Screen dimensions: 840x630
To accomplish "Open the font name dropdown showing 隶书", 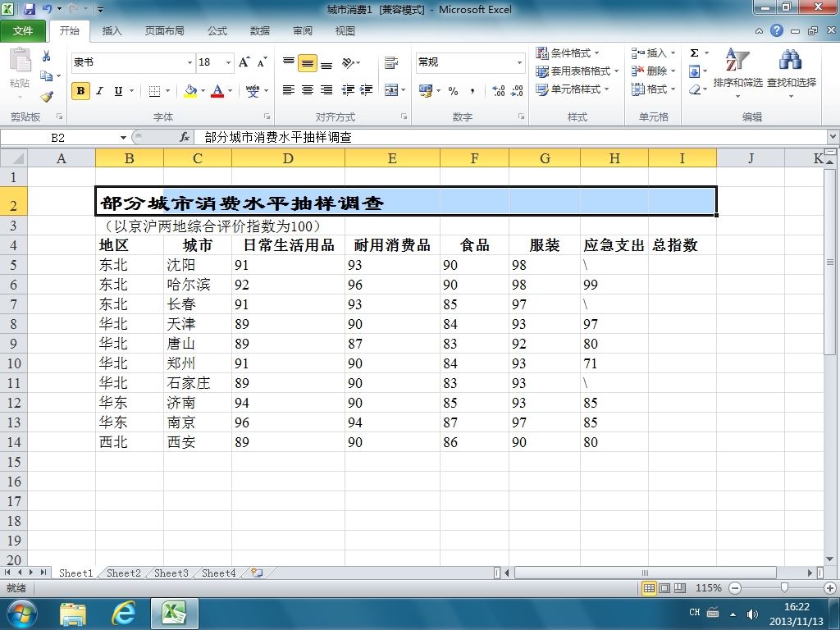I will click(x=189, y=62).
